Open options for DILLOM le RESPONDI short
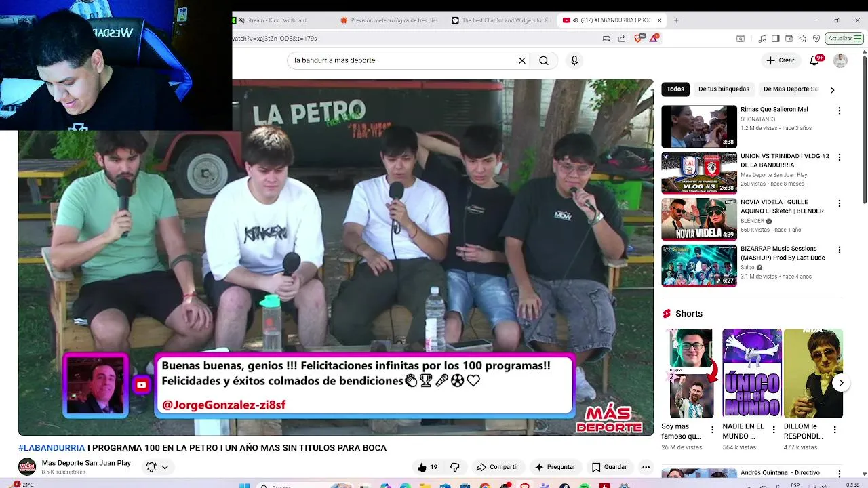 coord(835,430)
